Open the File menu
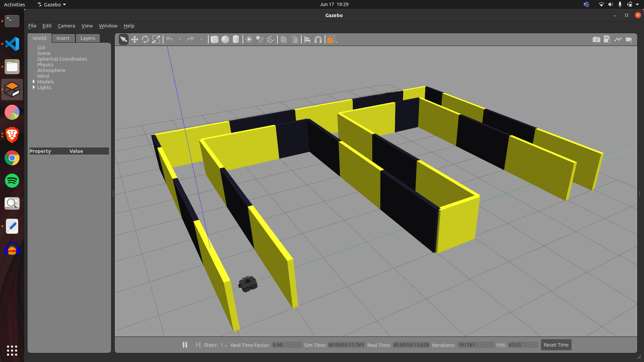The width and height of the screenshot is (644, 362). click(x=32, y=26)
